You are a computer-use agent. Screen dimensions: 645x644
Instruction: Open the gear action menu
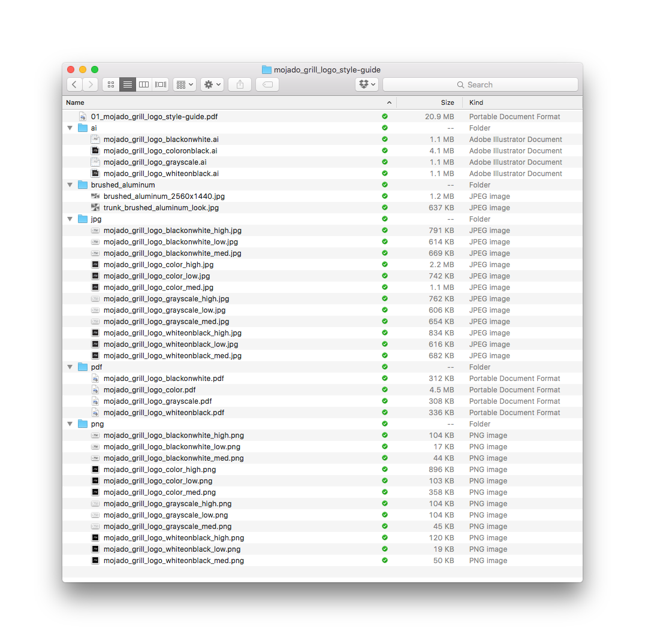point(212,84)
